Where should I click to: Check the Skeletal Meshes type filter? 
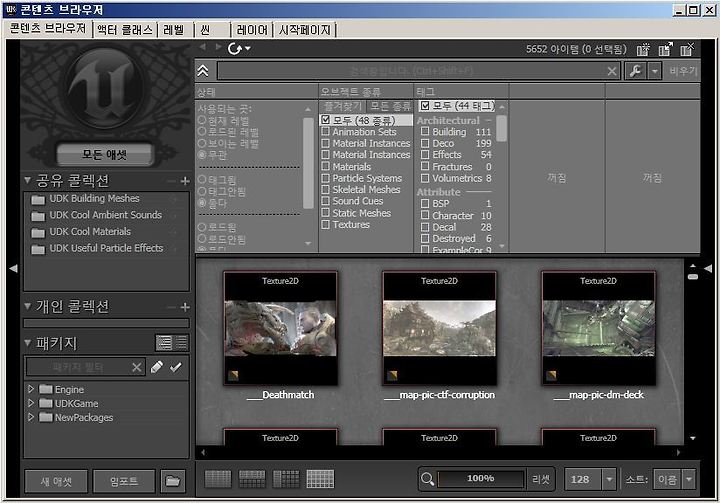pos(326,189)
